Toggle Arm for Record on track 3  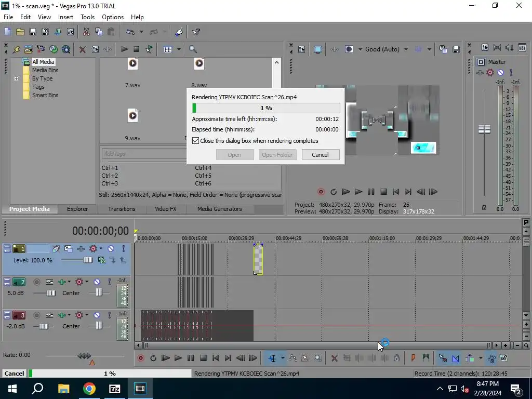pos(37,315)
